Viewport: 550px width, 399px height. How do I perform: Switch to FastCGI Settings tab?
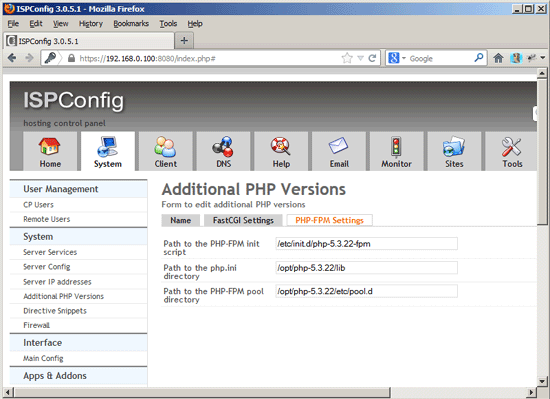pos(243,220)
